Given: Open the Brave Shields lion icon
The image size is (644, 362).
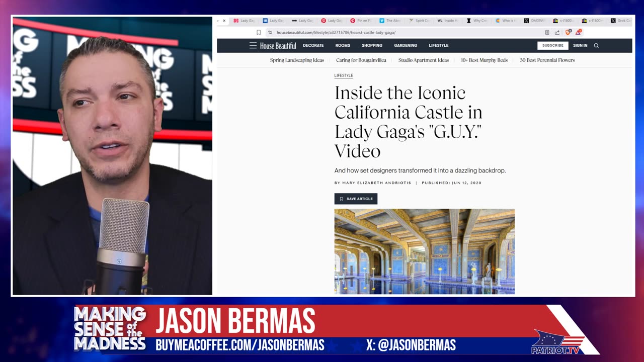Looking at the screenshot, I should (x=568, y=32).
